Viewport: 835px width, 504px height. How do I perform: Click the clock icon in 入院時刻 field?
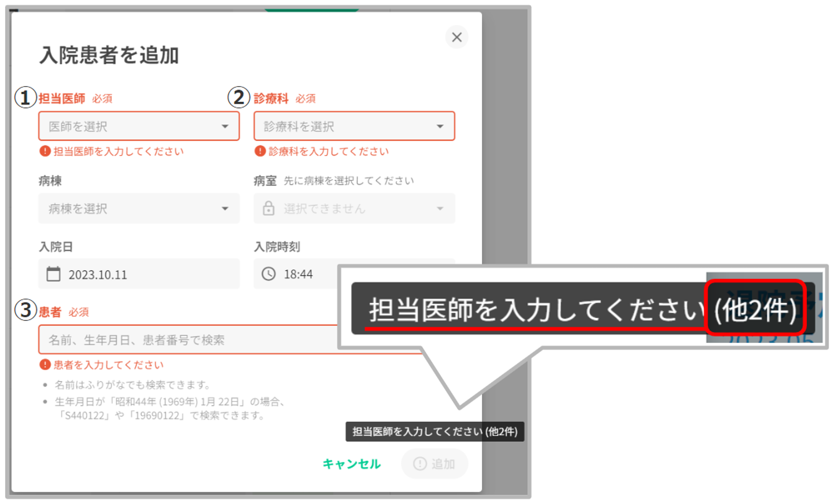coord(268,274)
